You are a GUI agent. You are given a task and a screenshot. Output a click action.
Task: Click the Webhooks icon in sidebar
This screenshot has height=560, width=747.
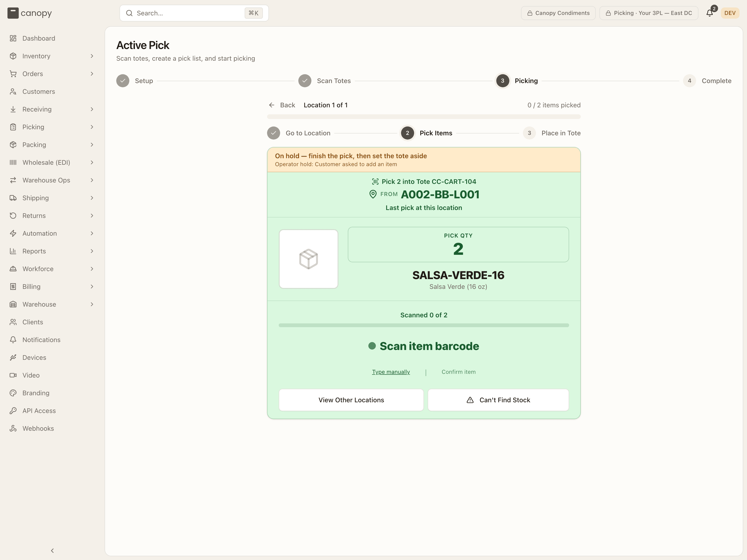click(13, 428)
